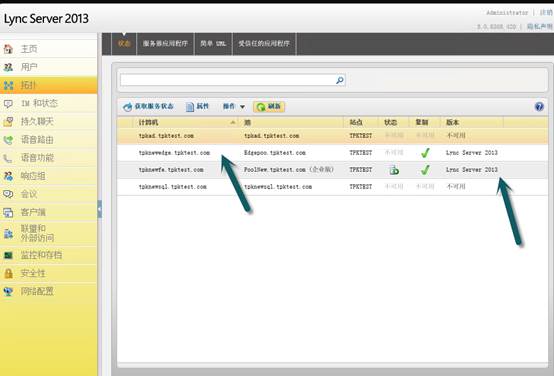The height and width of the screenshot is (376, 554).
Task: Click the status icon in tpknewfe row
Action: (394, 170)
